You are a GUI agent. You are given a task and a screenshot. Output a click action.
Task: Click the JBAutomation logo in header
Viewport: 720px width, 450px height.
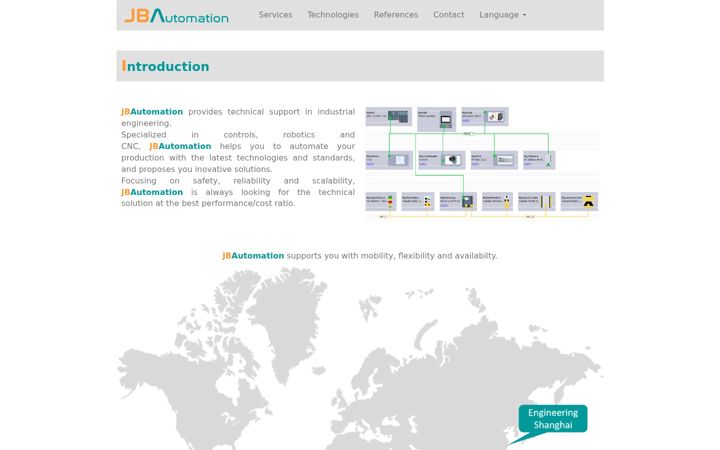pyautogui.click(x=176, y=16)
